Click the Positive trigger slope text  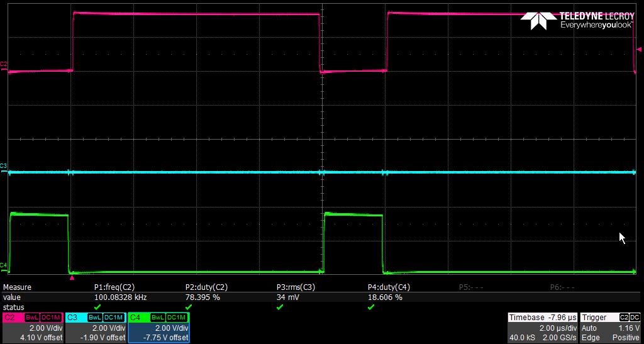(626, 338)
